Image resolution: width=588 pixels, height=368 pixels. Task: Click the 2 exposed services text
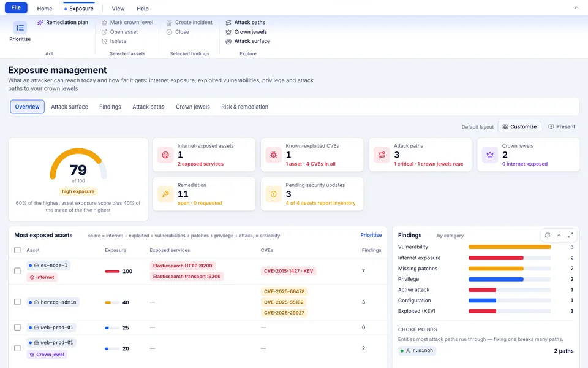(x=200, y=164)
